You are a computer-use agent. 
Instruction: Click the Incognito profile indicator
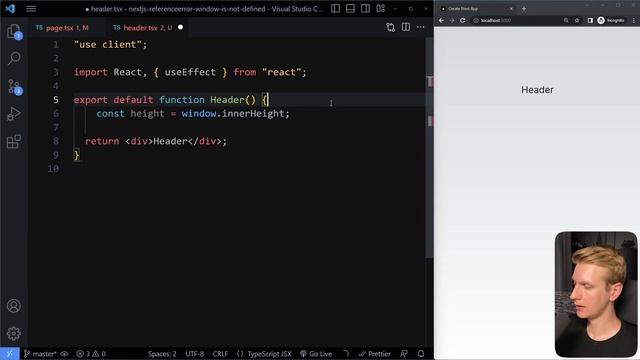point(611,20)
